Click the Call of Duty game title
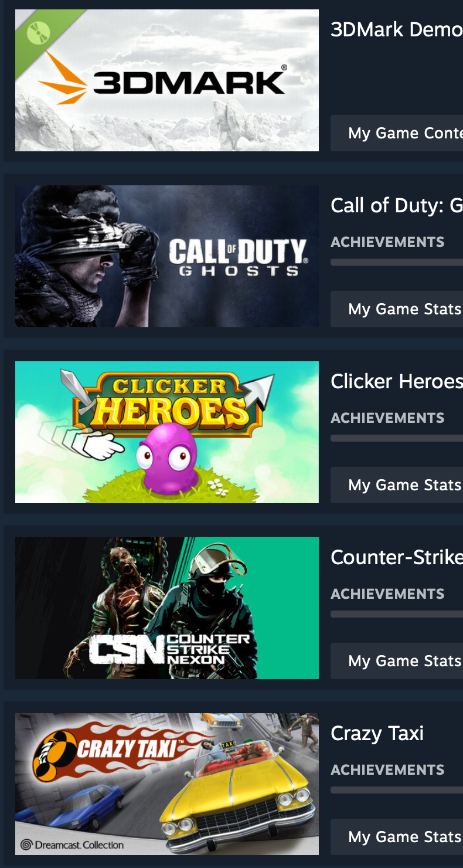Screen dimensions: 463x868 tap(397, 205)
